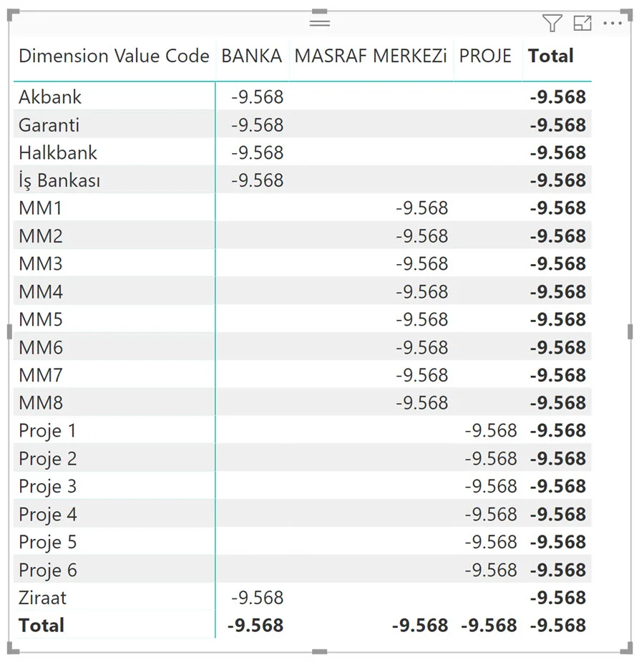Open focus mode icon
Viewport: 644px width, 665px height.
(583, 24)
